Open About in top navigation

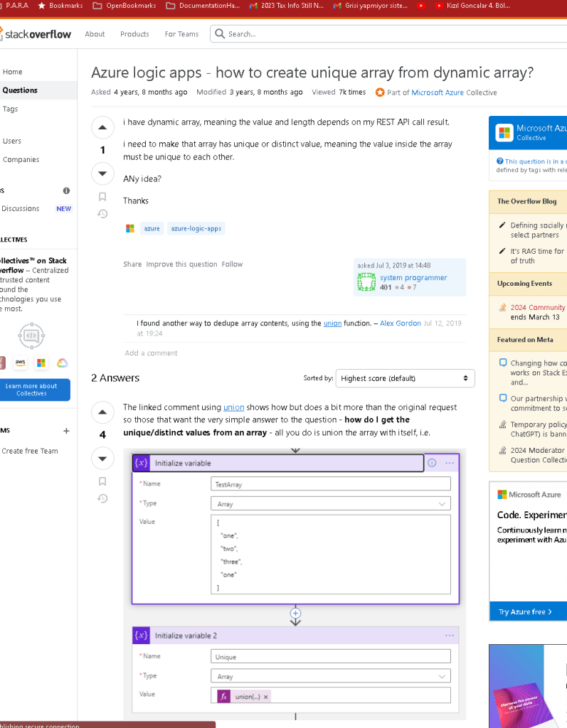coord(95,34)
